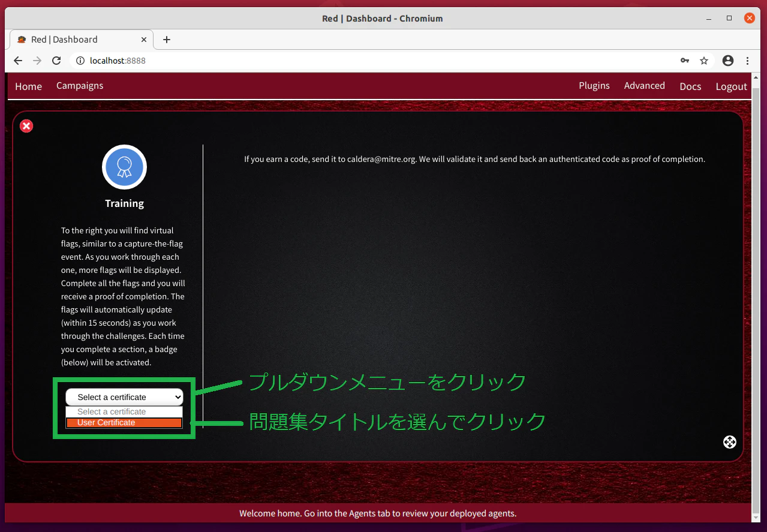
Task: Click the Training badge ribbon icon
Action: pyautogui.click(x=124, y=167)
